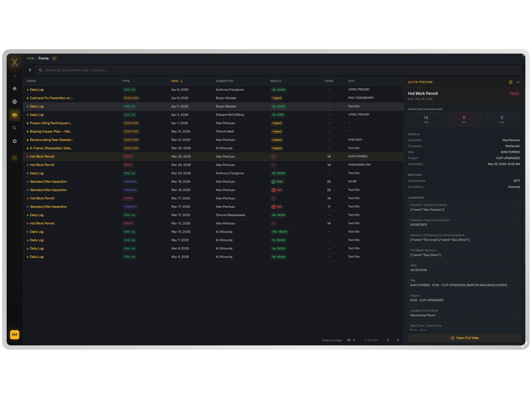532x399 pixels.
Task: Click the 4w · 32.00h result badge
Action: 278,107
